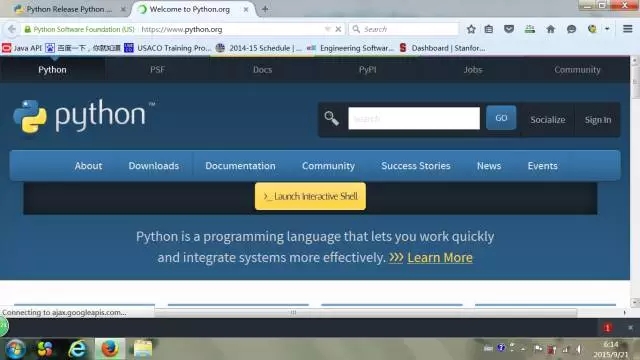This screenshot has height=360, width=640.
Task: Select the Python top meta tab
Action: [52, 70]
